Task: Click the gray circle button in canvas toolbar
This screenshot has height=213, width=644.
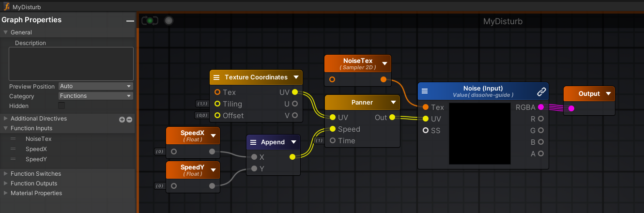Action: click(169, 20)
